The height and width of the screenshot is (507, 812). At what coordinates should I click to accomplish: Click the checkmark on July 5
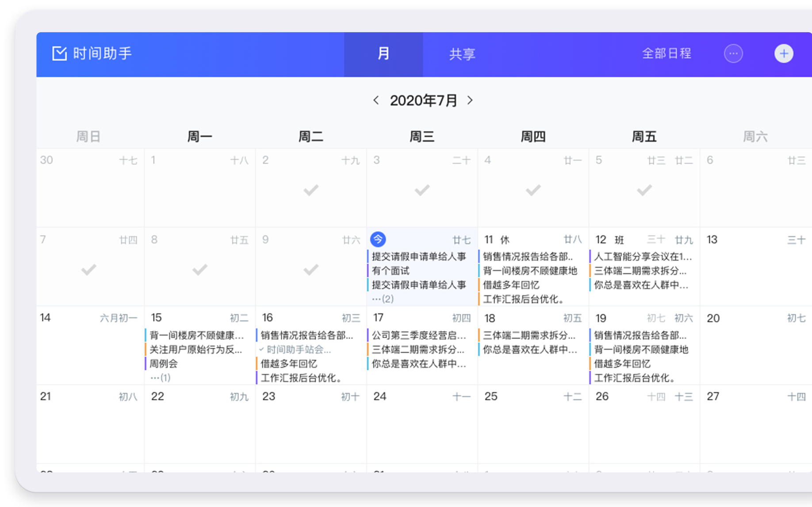point(644,190)
